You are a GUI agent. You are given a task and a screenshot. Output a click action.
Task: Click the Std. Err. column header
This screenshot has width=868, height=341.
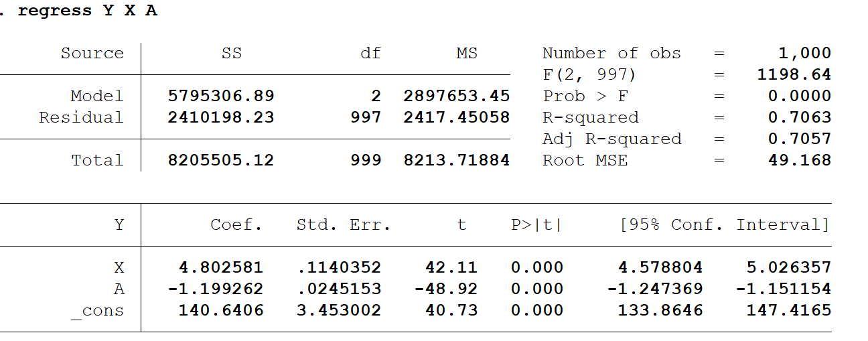click(344, 225)
